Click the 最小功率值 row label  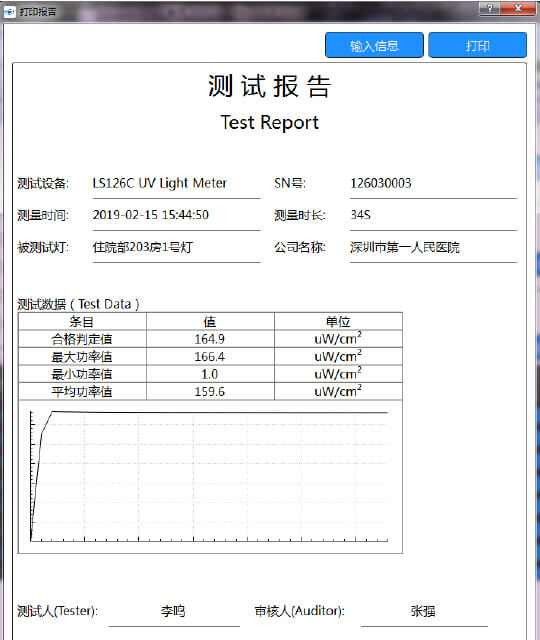point(82,374)
